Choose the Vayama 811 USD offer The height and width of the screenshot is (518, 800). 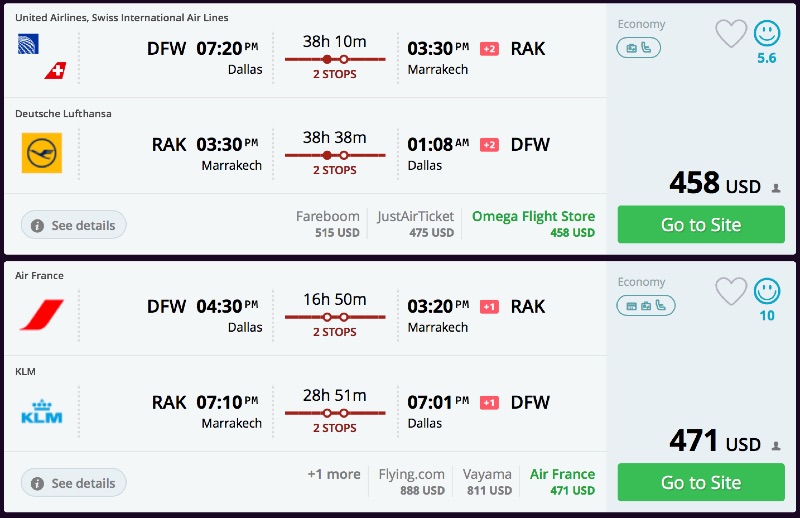click(x=487, y=482)
